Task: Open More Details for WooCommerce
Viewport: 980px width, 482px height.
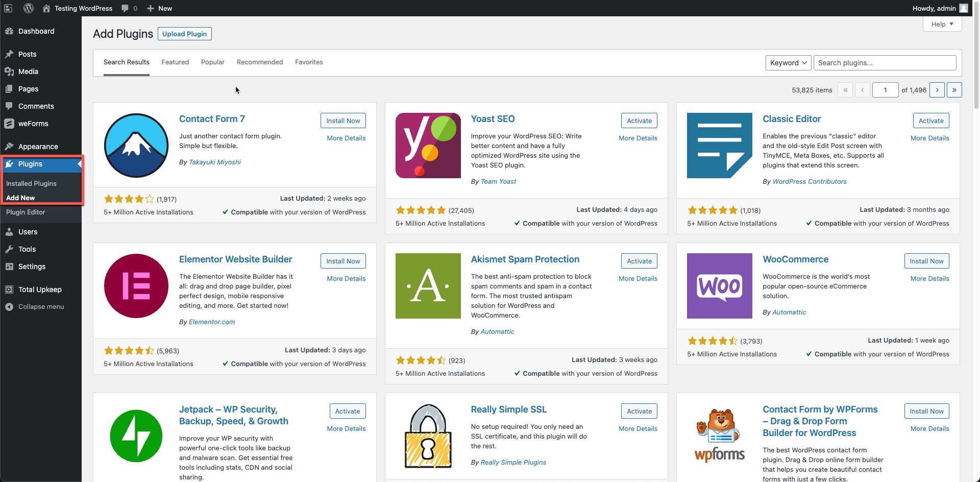Action: tap(929, 278)
